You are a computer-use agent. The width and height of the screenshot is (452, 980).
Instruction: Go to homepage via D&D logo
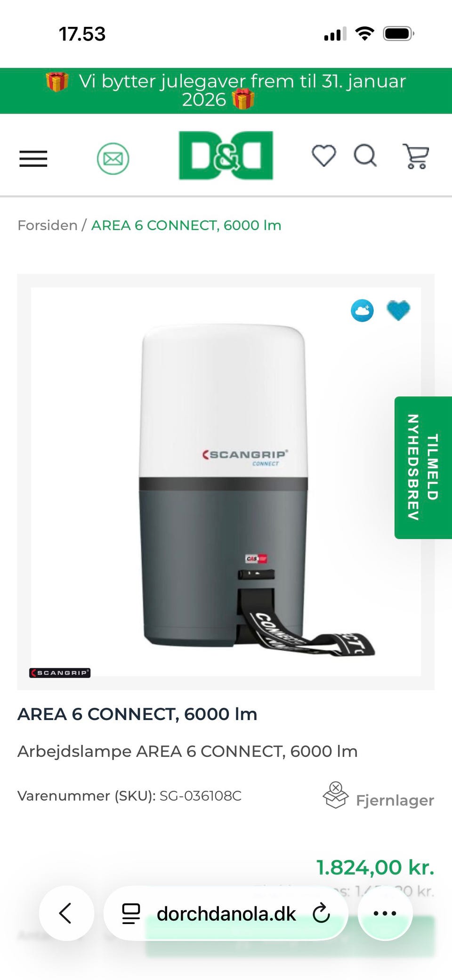[226, 155]
